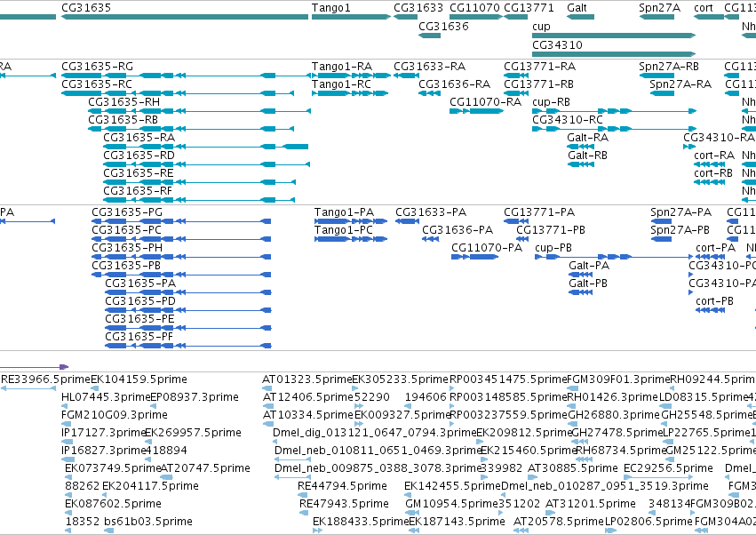756x535 pixels.
Task: Select transcript CG31633-RA
Action: click(x=429, y=66)
